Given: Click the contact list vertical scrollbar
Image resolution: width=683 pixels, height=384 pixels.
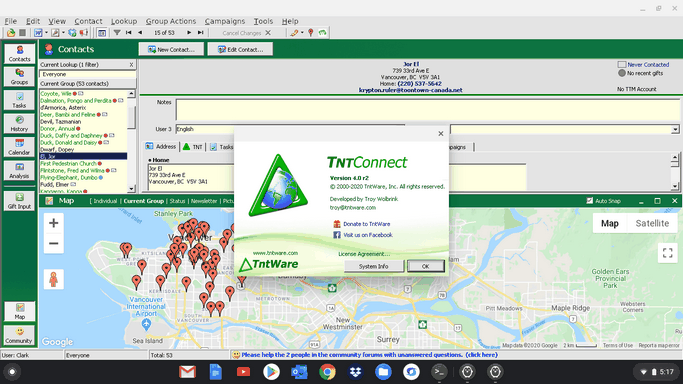Looking at the screenshot, I should point(132,141).
